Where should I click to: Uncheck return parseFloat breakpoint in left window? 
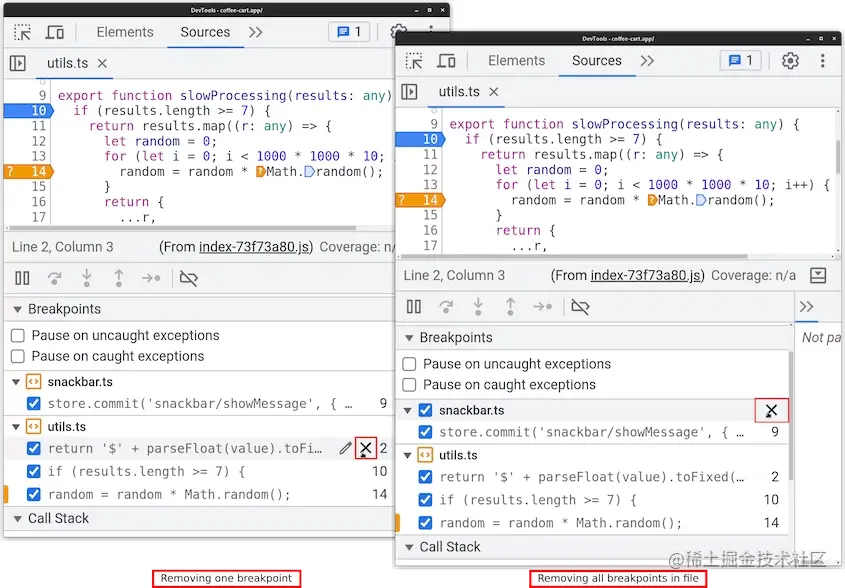[x=33, y=448]
